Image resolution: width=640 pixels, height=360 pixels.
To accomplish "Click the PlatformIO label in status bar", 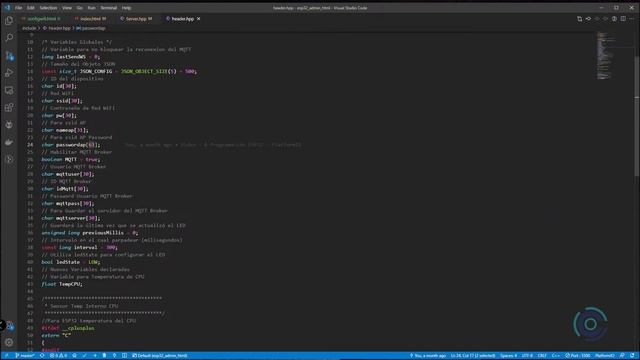I will coord(604,356).
